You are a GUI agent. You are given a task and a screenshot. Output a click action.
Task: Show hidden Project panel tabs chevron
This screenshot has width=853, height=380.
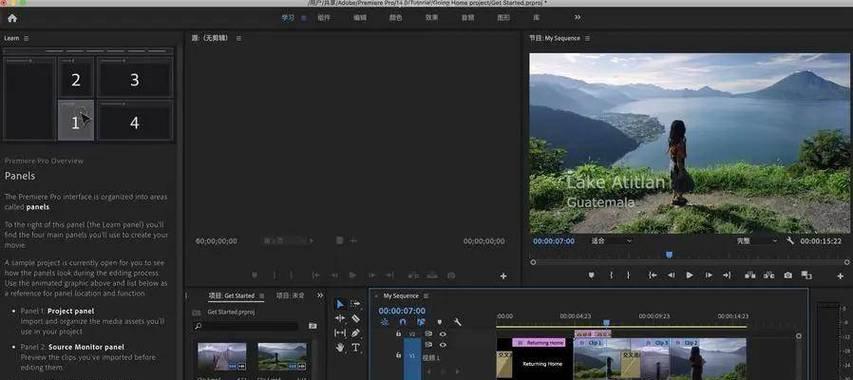click(320, 295)
